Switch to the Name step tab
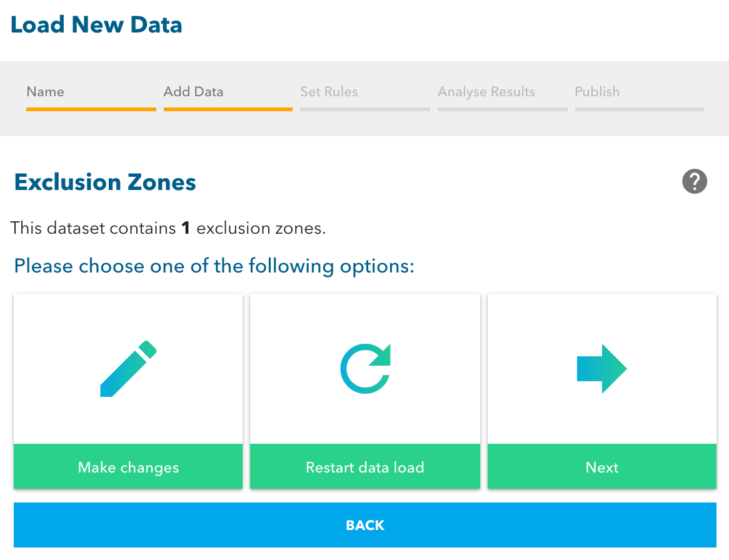 45,91
